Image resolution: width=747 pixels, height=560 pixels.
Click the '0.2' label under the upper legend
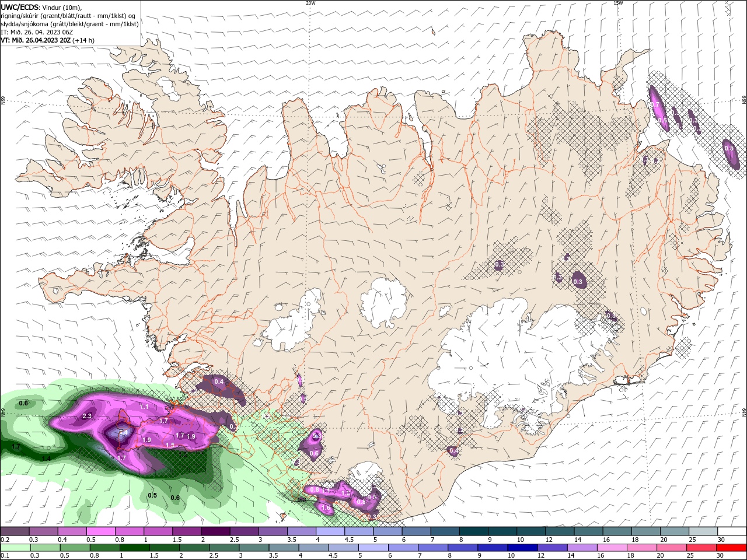(x=5, y=540)
